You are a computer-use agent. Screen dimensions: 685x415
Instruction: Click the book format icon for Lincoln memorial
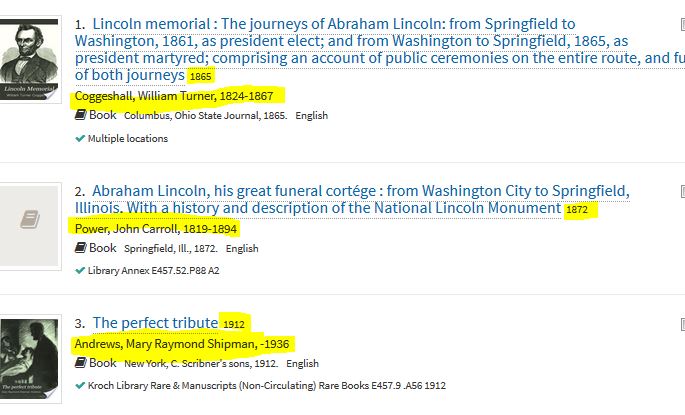[80, 115]
